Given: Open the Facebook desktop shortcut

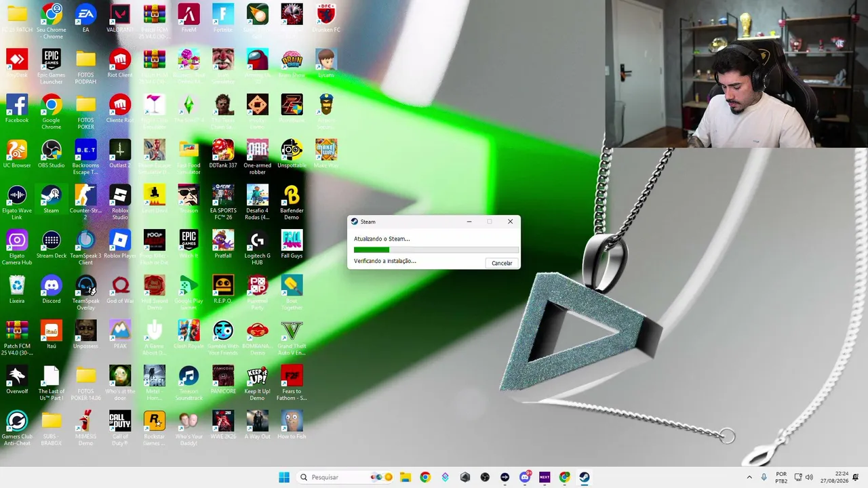Looking at the screenshot, I should coord(17,109).
